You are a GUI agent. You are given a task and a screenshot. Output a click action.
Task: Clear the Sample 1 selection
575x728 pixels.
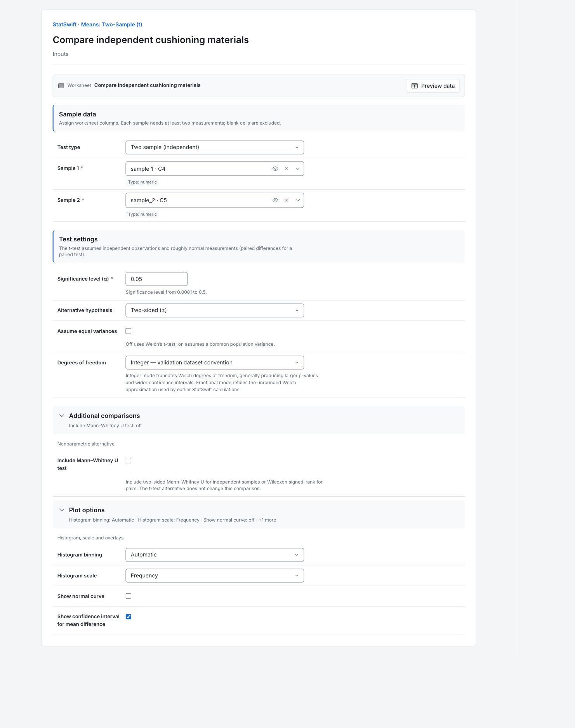pyautogui.click(x=287, y=169)
